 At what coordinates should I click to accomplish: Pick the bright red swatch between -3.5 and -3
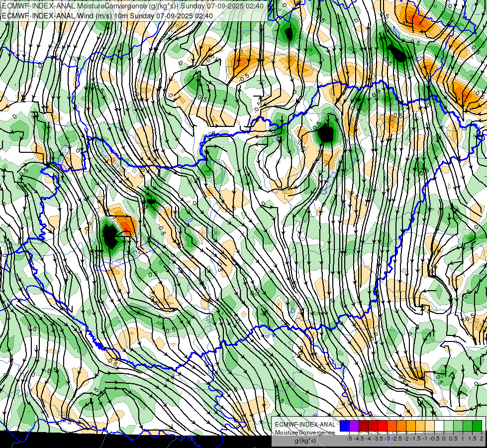[x=383, y=426]
